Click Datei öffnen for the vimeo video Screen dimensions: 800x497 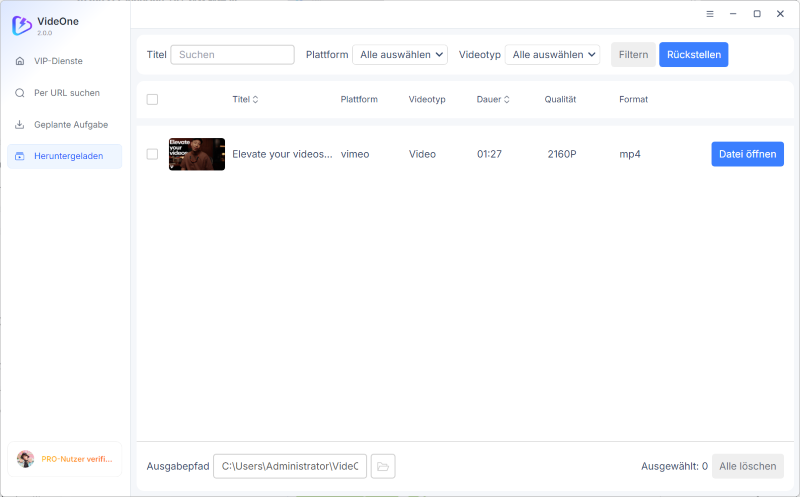pyautogui.click(x=747, y=154)
